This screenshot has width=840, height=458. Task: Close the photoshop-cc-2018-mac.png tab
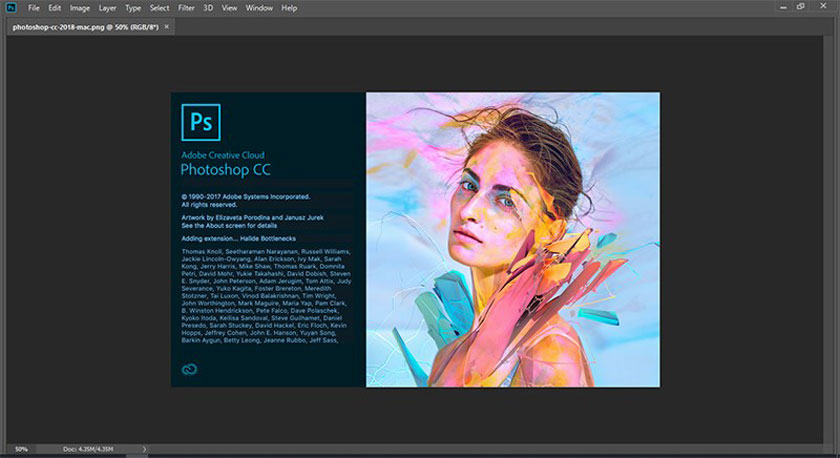[x=167, y=27]
